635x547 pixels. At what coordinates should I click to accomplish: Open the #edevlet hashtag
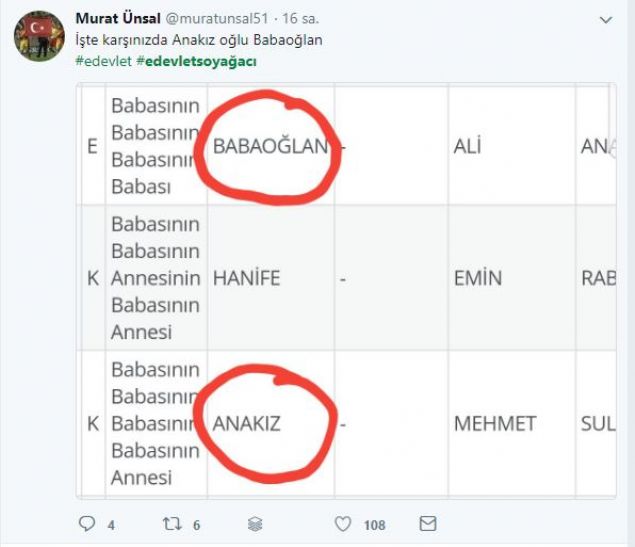[103, 63]
